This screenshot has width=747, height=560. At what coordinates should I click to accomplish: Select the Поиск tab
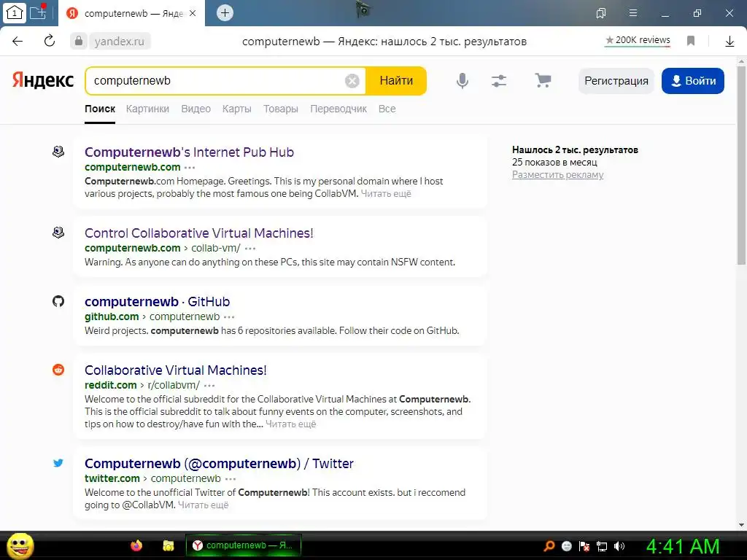click(100, 109)
